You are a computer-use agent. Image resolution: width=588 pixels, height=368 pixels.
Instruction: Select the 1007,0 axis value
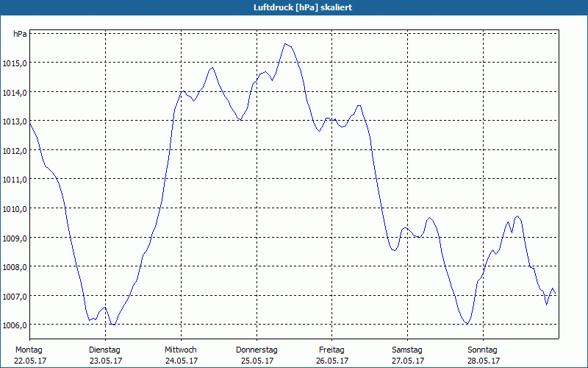pyautogui.click(x=15, y=297)
